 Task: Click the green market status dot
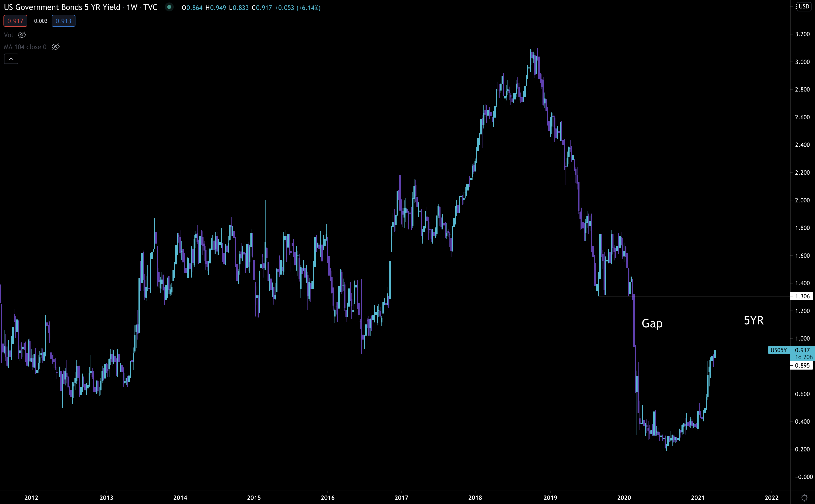click(x=169, y=7)
